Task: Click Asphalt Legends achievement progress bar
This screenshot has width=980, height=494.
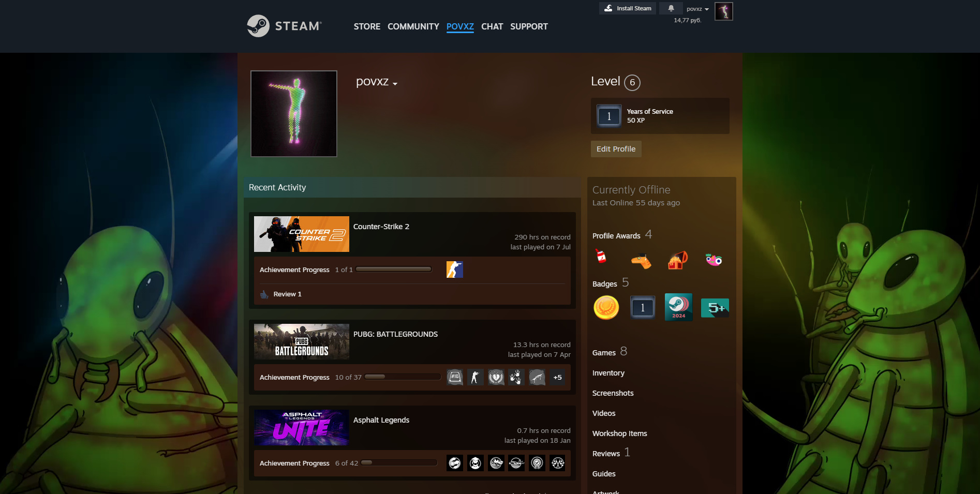Action: 399,463
